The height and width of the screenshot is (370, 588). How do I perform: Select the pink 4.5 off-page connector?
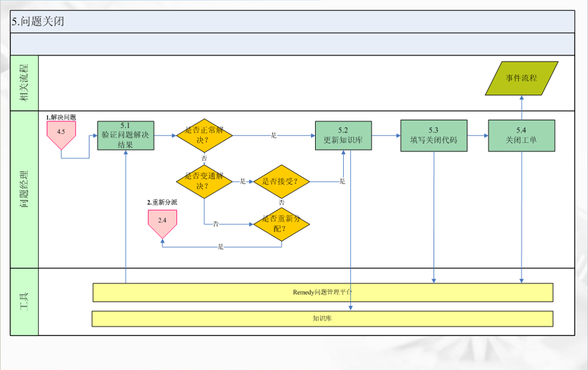point(61,133)
